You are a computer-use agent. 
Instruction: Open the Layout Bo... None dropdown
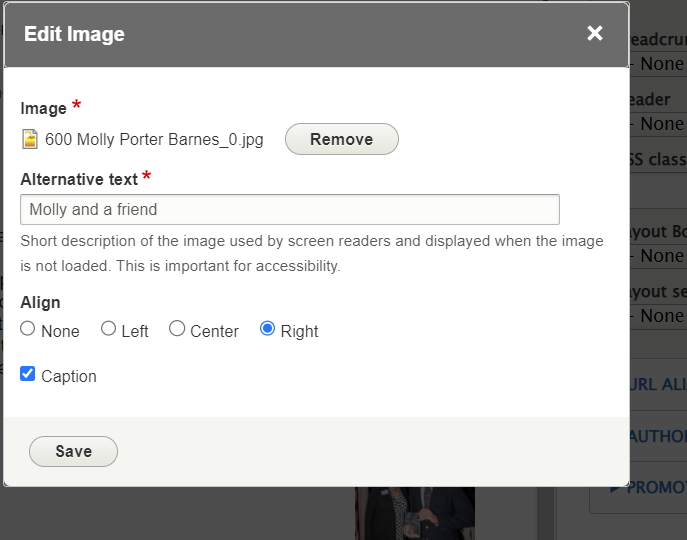coord(659,256)
